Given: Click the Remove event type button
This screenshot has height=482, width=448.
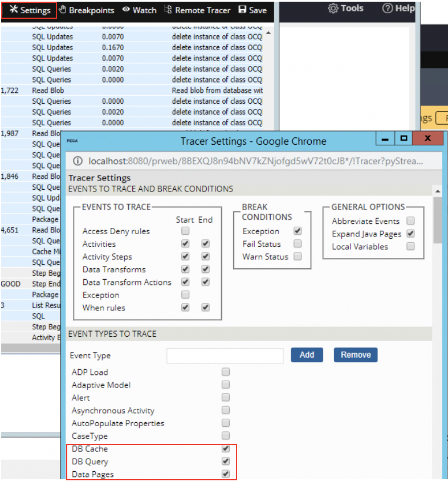Looking at the screenshot, I should pos(356,355).
